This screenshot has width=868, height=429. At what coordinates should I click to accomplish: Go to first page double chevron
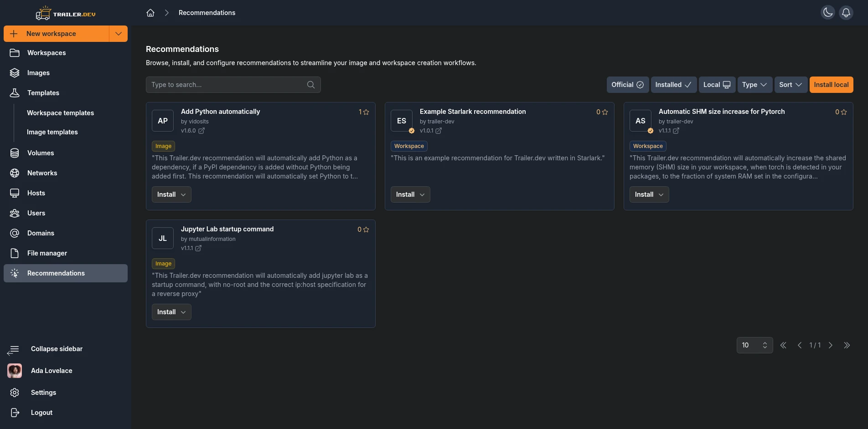click(783, 345)
